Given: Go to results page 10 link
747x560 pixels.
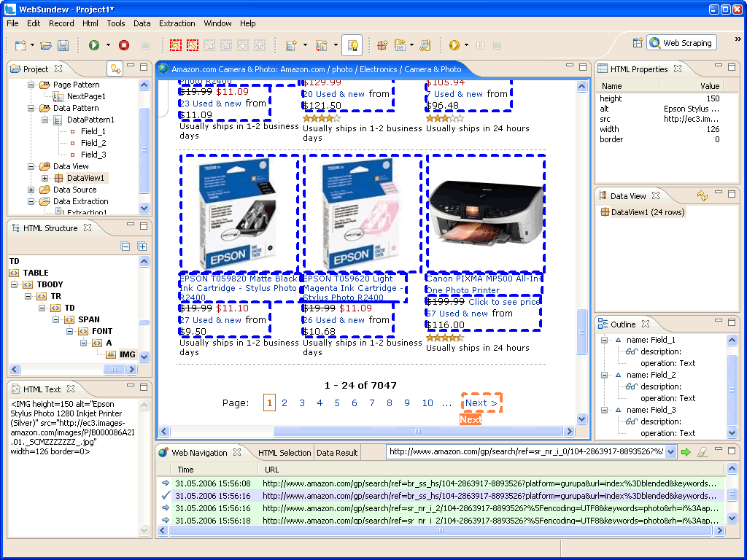Looking at the screenshot, I should (427, 402).
